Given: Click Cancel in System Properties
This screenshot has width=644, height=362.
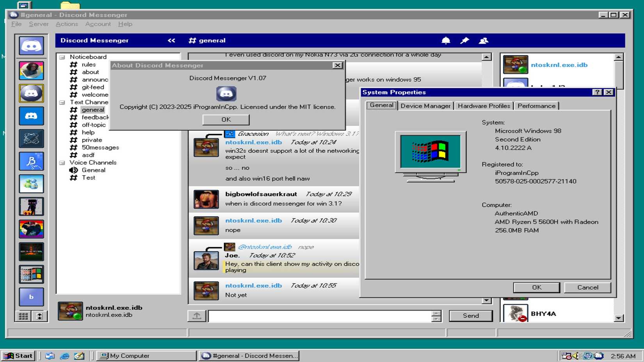Looking at the screenshot, I should pyautogui.click(x=587, y=287).
